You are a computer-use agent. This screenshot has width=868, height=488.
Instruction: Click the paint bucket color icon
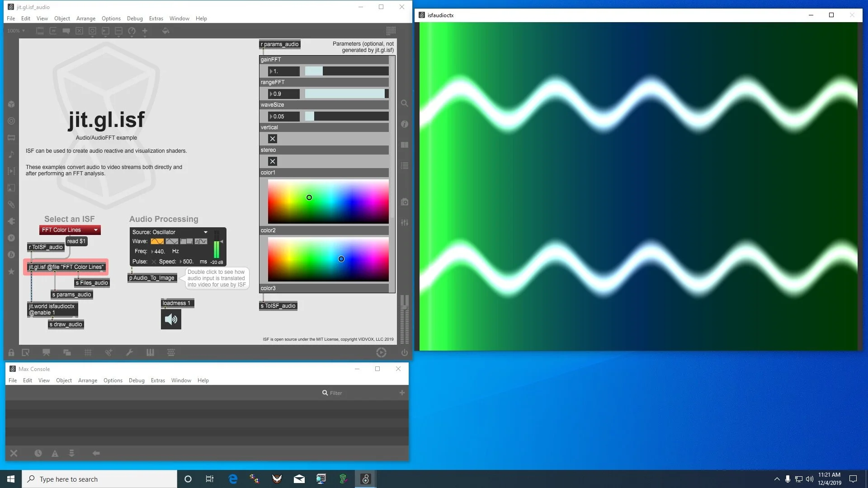[x=165, y=31]
